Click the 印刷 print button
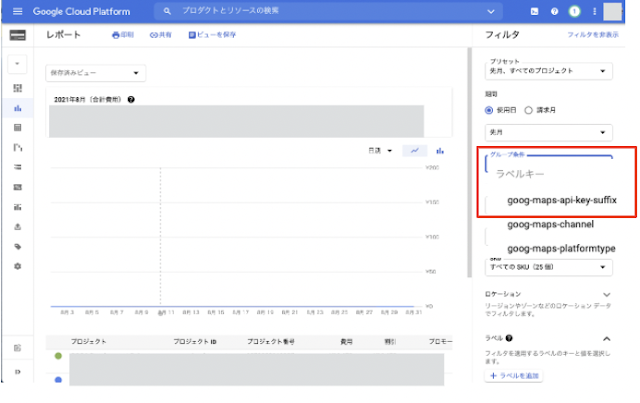The height and width of the screenshot is (403, 640). pyautogui.click(x=123, y=35)
